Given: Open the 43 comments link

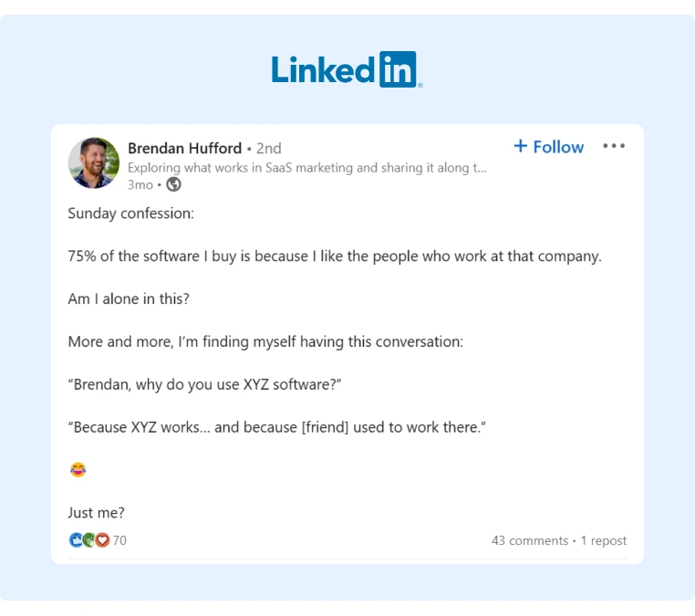Looking at the screenshot, I should point(530,540).
